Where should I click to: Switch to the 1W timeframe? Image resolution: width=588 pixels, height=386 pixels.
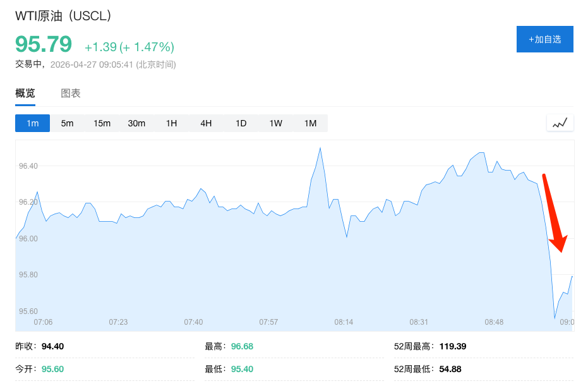[x=275, y=123]
